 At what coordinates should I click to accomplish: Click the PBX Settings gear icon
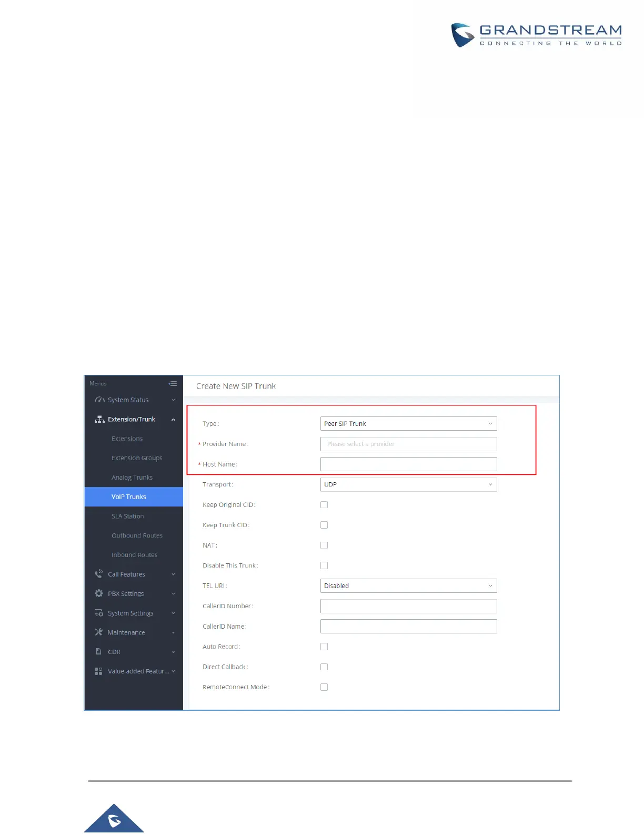(x=98, y=593)
